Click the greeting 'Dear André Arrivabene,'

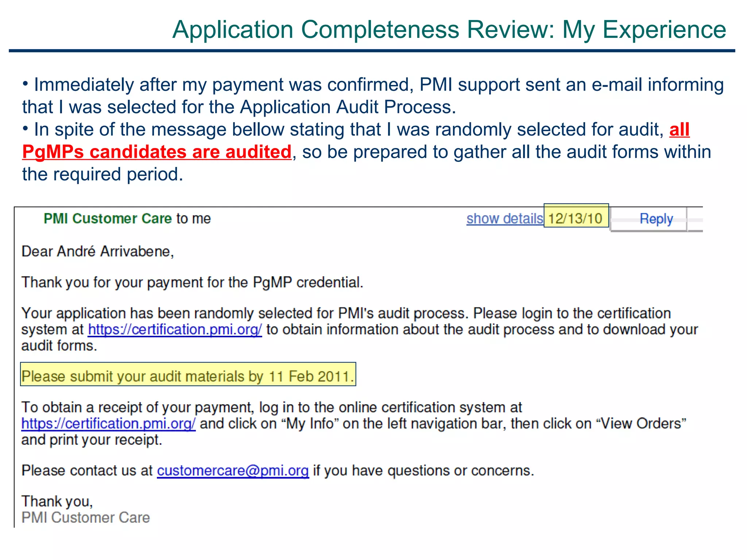[x=98, y=252]
